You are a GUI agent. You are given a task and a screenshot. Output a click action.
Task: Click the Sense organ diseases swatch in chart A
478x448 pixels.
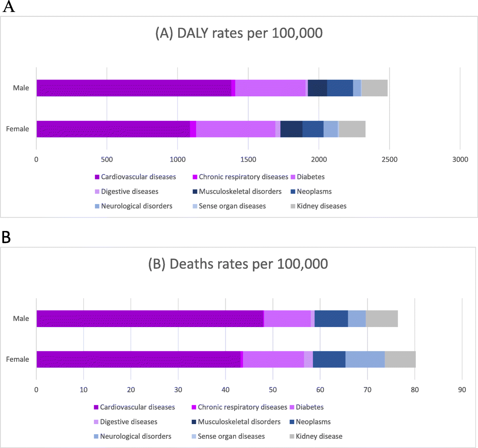(195, 206)
